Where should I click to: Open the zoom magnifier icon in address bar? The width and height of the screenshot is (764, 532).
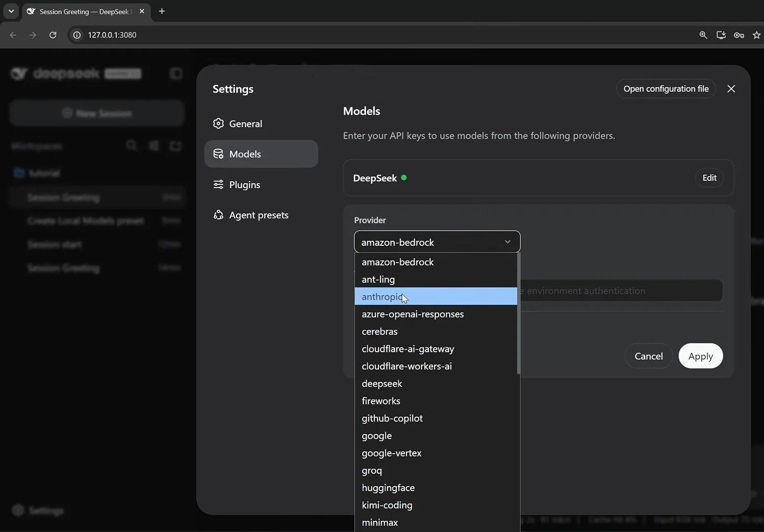(703, 35)
